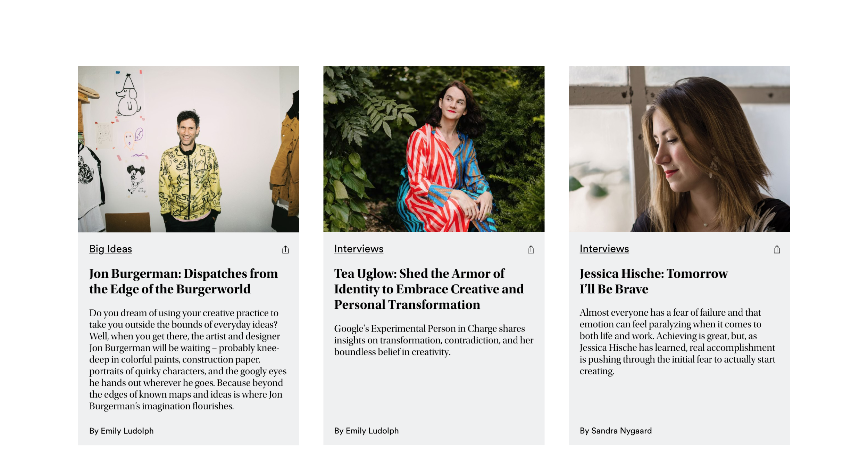This screenshot has width=868, height=458.
Task: Open Jessica Hische Tomorrow I'll Be Brave headline
Action: pos(653,281)
